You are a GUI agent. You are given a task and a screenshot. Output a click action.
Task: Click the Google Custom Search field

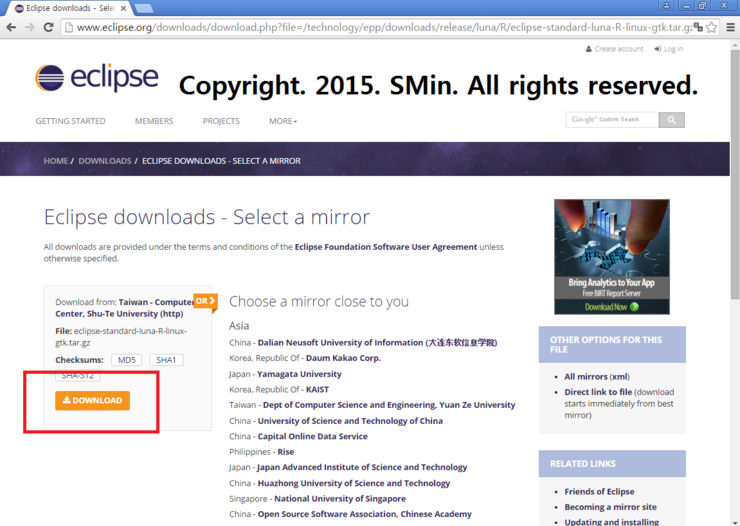point(612,120)
